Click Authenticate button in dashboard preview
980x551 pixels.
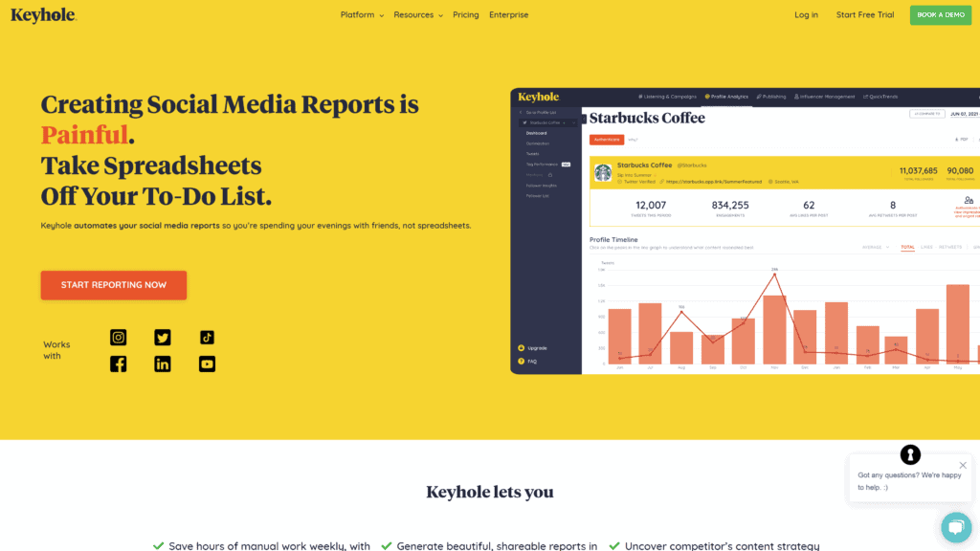[x=606, y=140]
